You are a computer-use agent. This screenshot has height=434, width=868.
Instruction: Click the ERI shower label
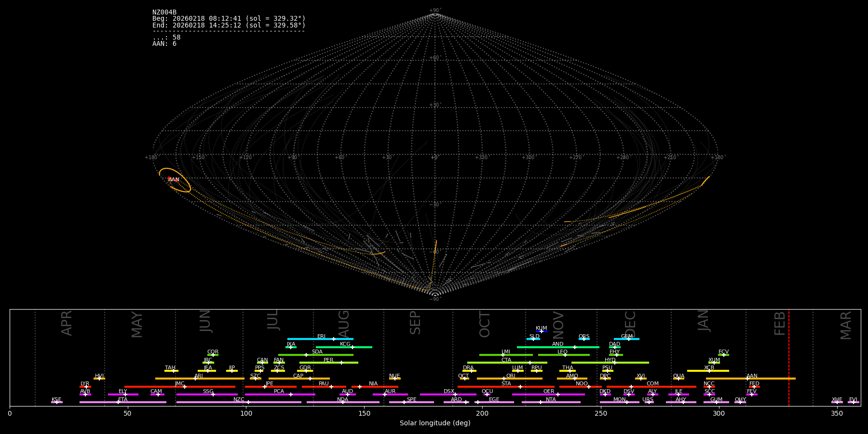(322, 337)
